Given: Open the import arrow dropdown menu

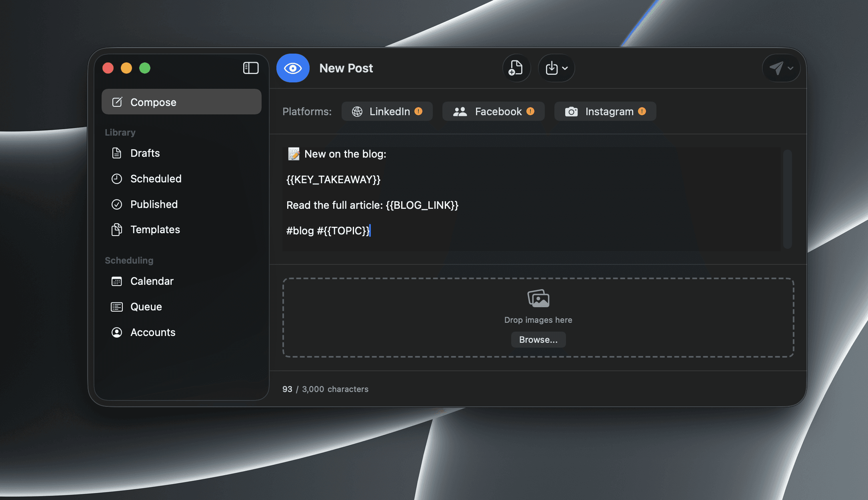Looking at the screenshot, I should (556, 68).
